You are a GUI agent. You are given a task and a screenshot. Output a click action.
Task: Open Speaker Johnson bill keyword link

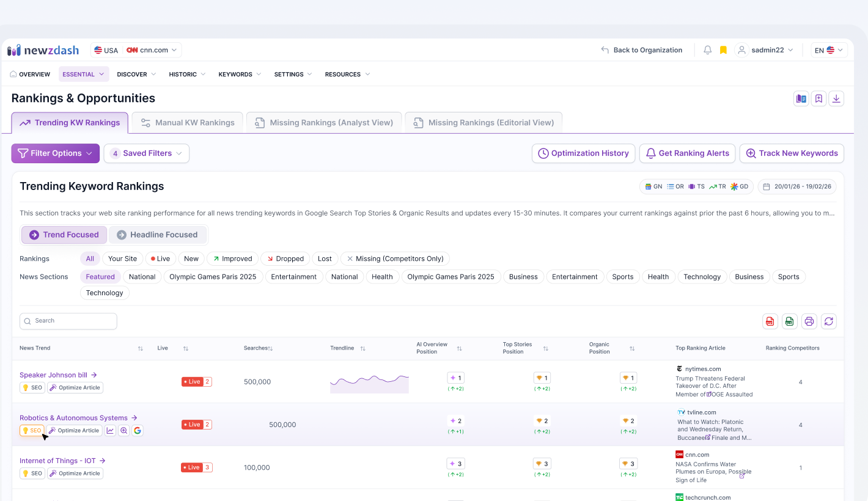[x=58, y=375]
